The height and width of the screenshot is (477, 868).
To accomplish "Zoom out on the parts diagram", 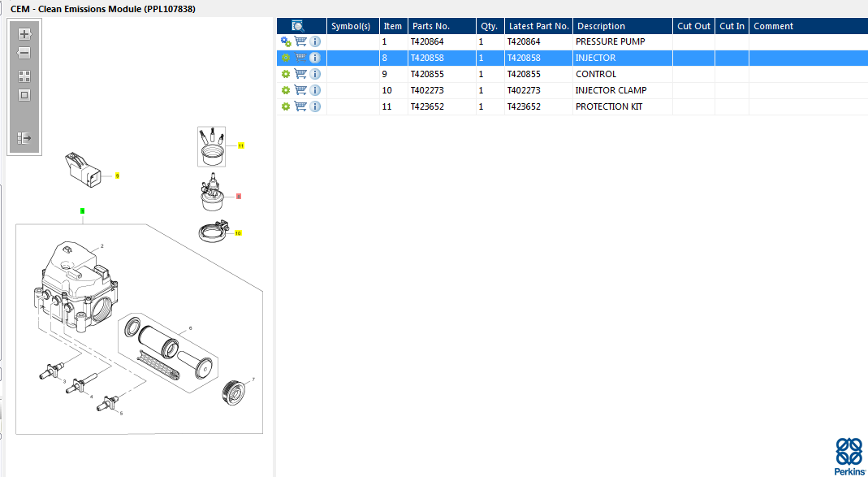I will pyautogui.click(x=24, y=53).
